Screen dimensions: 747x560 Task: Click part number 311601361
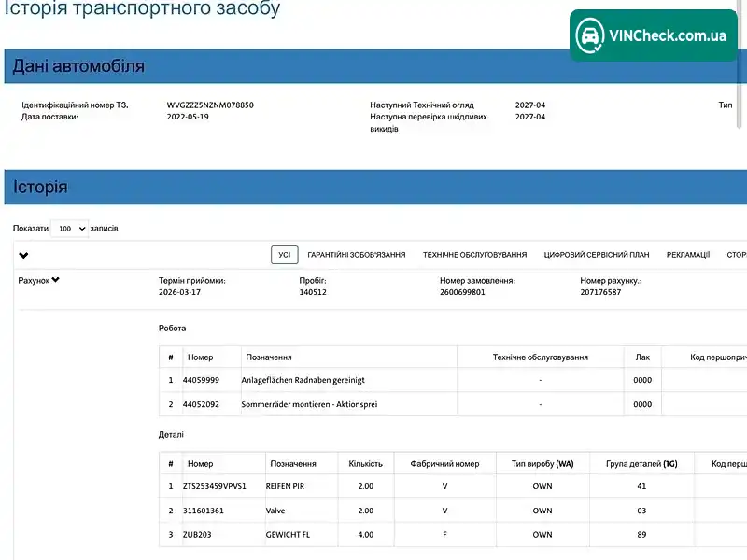[x=203, y=511]
